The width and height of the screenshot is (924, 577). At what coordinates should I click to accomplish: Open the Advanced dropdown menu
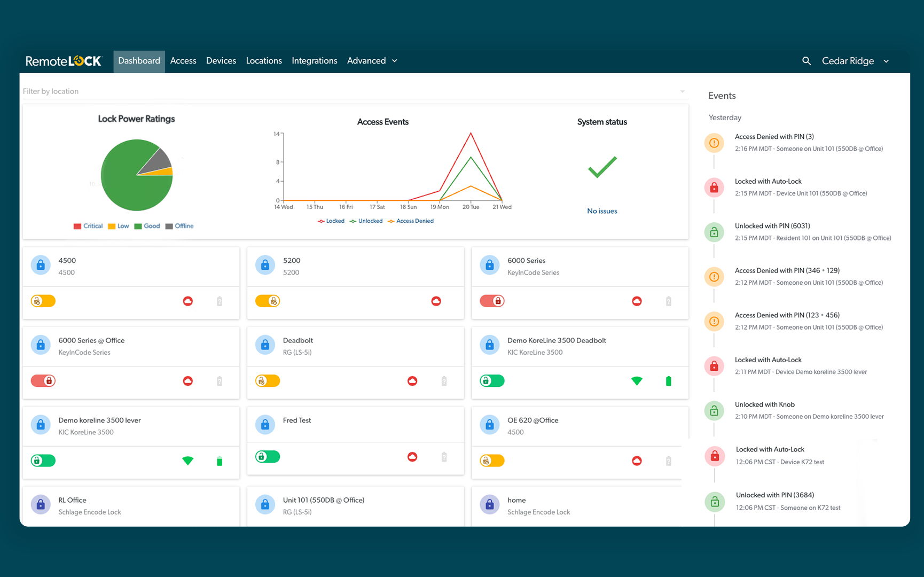click(372, 61)
